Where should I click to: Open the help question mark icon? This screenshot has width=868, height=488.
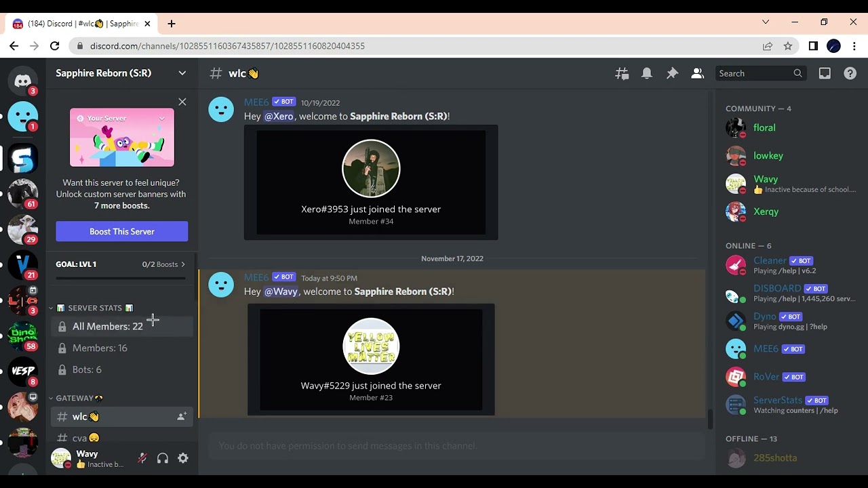coord(850,73)
